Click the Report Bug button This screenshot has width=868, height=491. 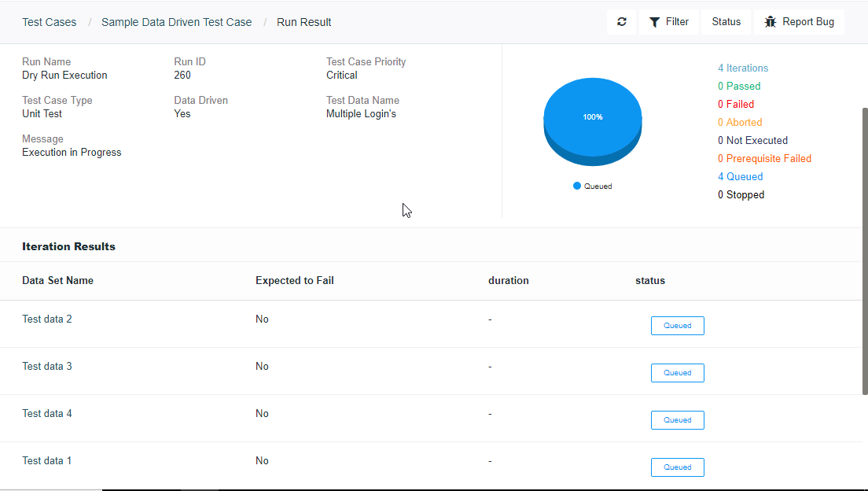799,21
